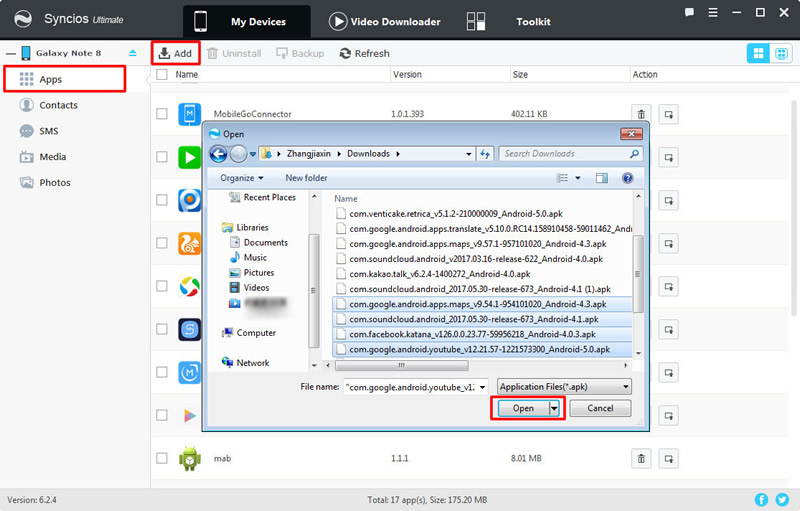Image resolution: width=800 pixels, height=511 pixels.
Task: Click New folder in the dialog
Action: [306, 178]
